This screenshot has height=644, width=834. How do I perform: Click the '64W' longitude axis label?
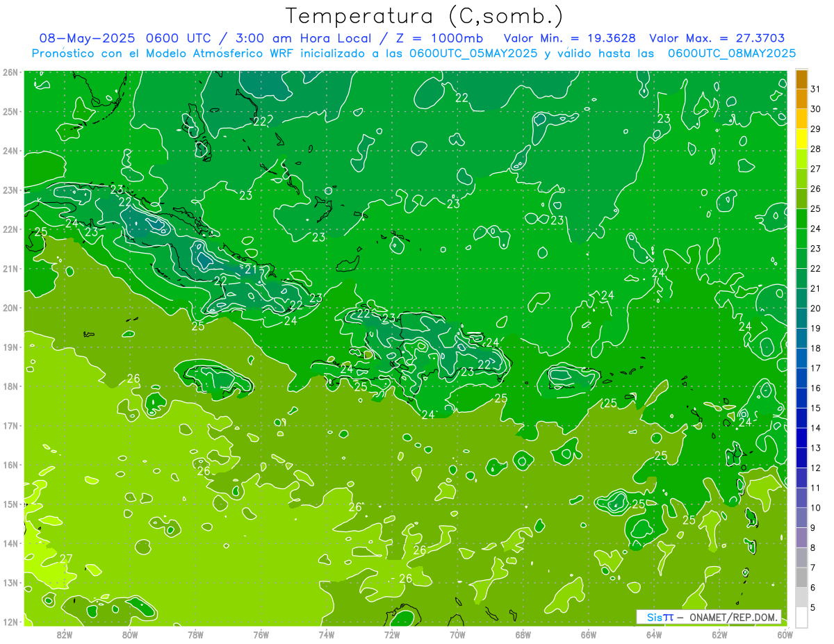coord(654,634)
